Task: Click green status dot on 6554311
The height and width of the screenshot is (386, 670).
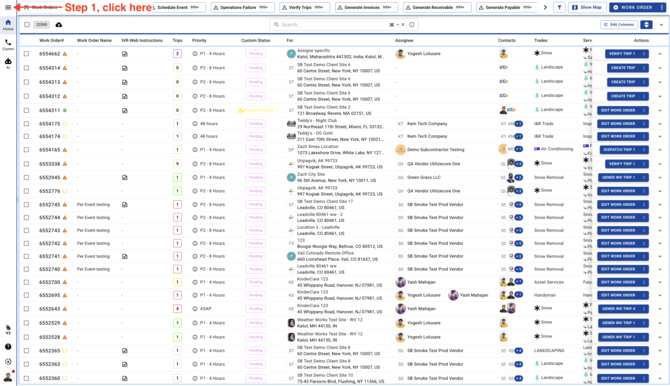Action: pos(65,110)
